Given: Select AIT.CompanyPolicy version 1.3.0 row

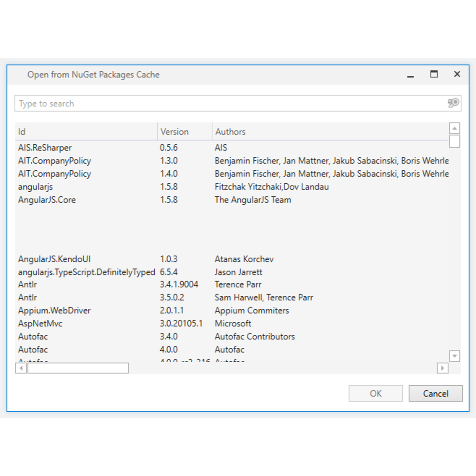Looking at the screenshot, I should (232, 161).
